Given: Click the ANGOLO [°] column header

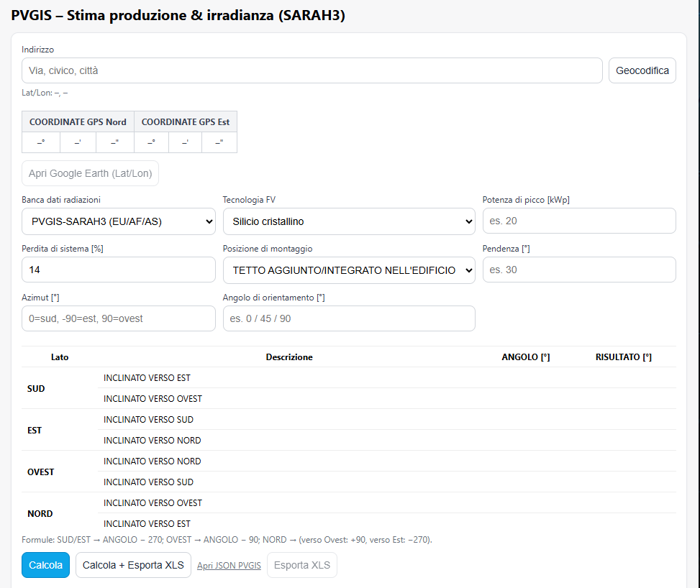Looking at the screenshot, I should tap(526, 357).
